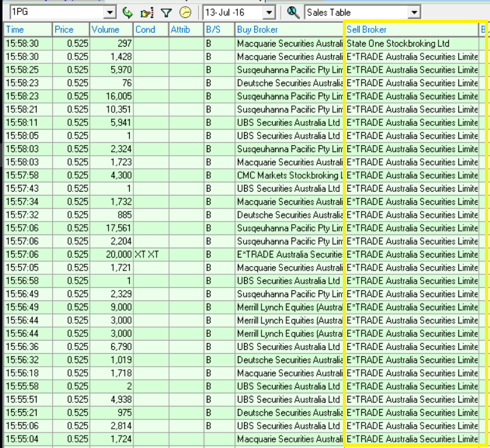Select volume cell 76
This screenshot has width=490, height=448.
(111, 83)
